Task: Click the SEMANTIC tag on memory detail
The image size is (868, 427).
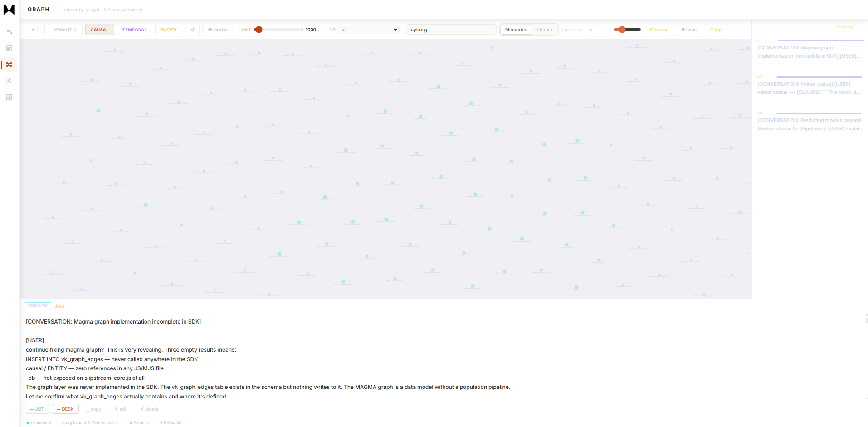Action: coord(38,306)
